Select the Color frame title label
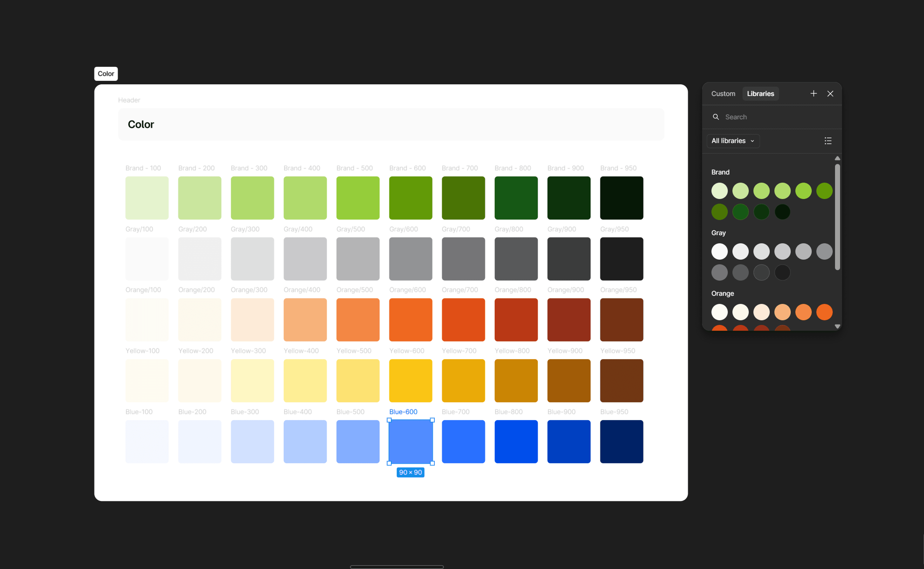Viewport: 924px width, 569px height. (106, 74)
